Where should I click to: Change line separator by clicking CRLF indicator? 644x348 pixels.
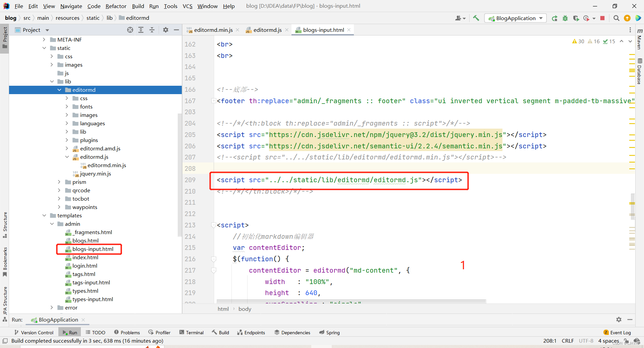pyautogui.click(x=568, y=341)
